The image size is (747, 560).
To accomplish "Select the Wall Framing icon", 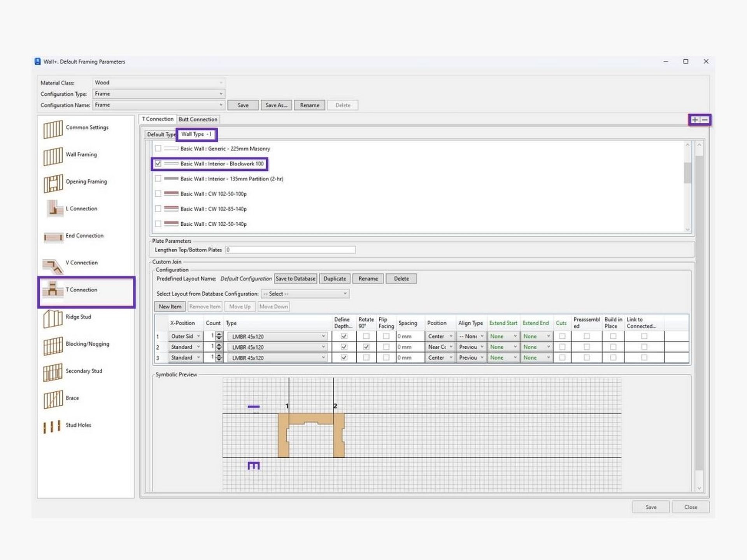I will (53, 156).
